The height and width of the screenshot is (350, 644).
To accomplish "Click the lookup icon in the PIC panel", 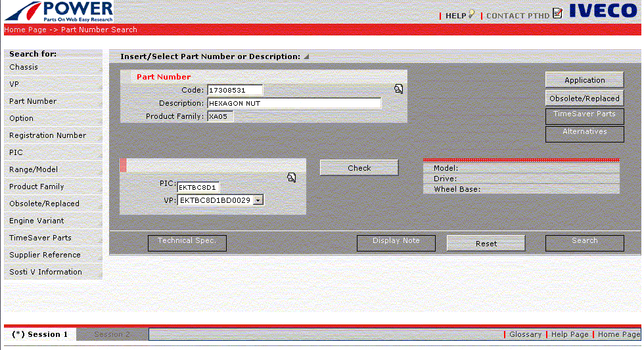I will click(292, 177).
